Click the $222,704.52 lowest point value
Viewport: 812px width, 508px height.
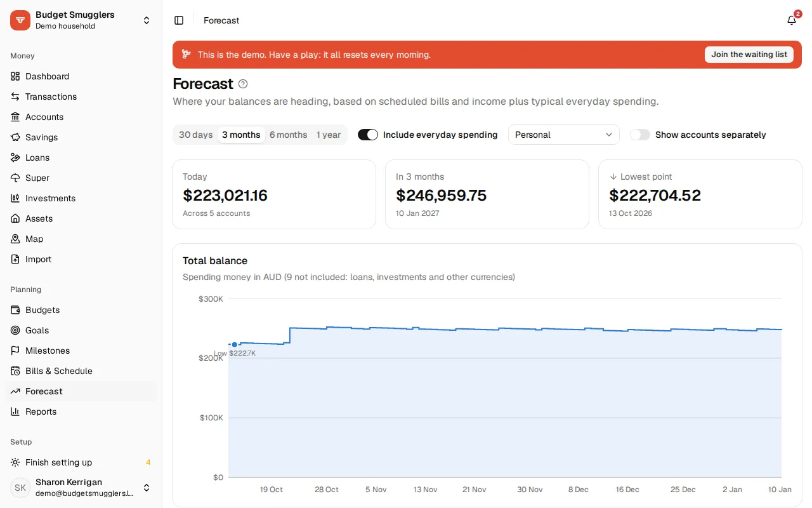click(x=655, y=196)
